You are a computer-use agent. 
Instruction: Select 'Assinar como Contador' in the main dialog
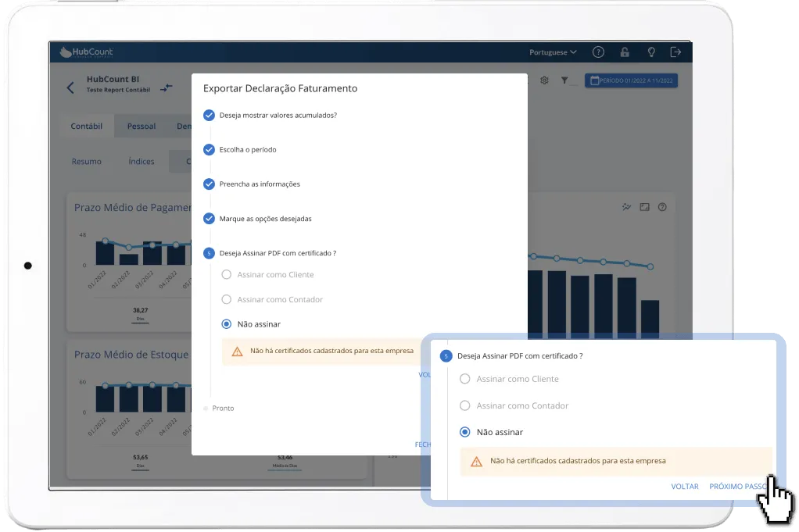[x=272, y=300]
